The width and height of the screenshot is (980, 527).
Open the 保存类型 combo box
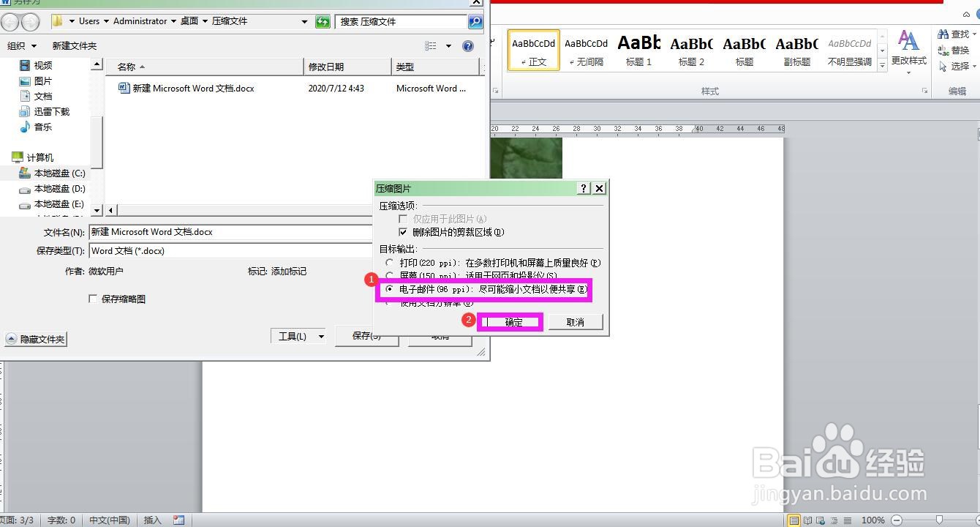pos(231,250)
